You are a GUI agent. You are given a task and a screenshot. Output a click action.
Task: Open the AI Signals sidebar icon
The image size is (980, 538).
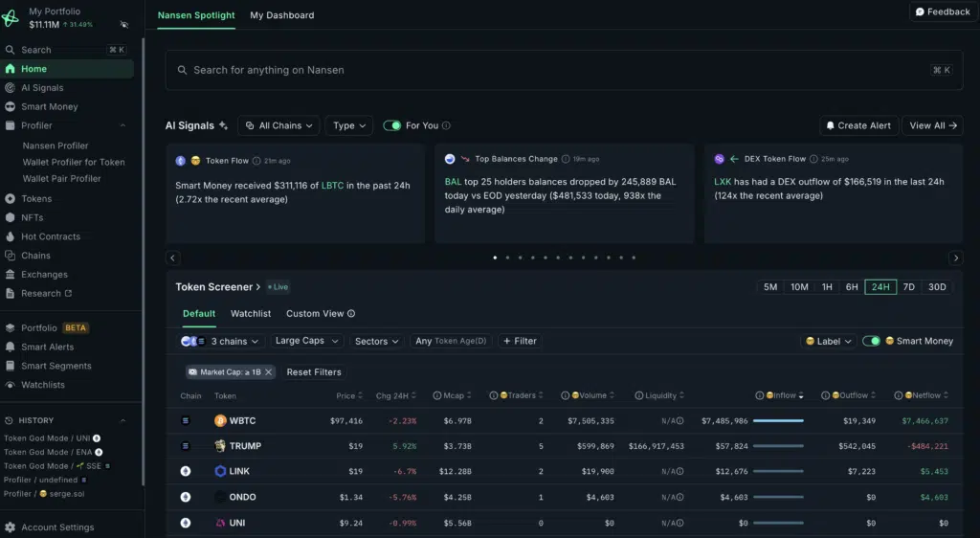click(x=10, y=88)
